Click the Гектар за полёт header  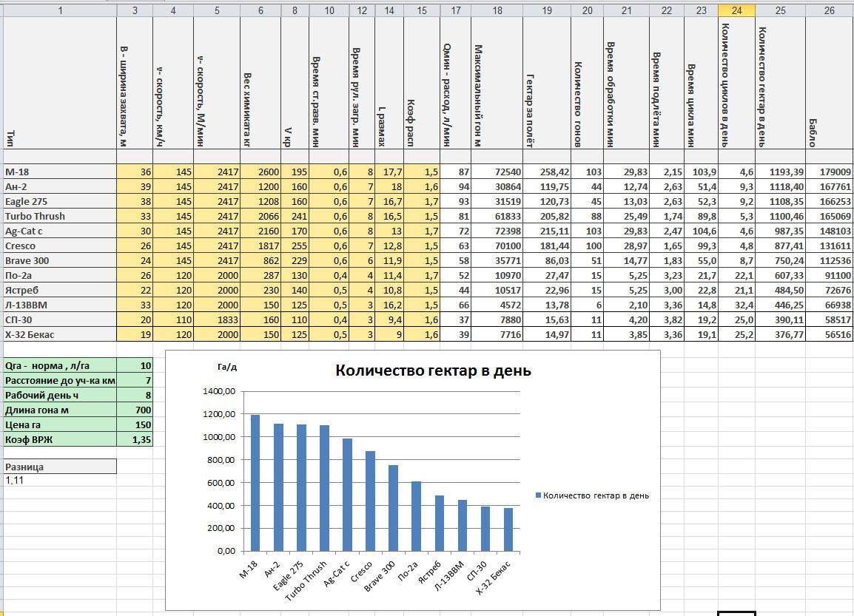[547, 83]
